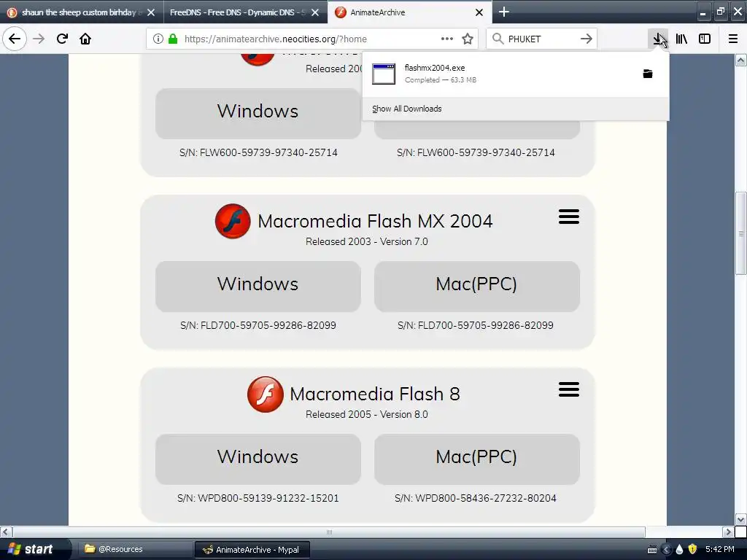Open the Flash 8 hamburger menu
The width and height of the screenshot is (747, 560).
pyautogui.click(x=569, y=389)
